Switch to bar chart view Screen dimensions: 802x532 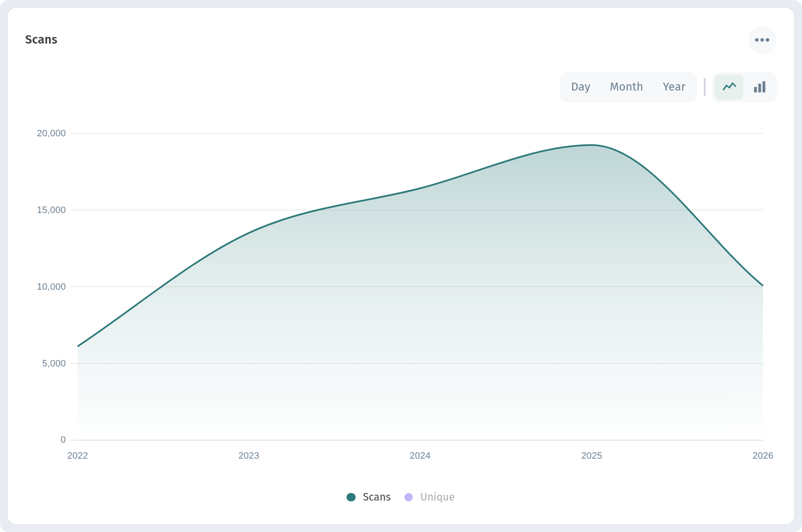coord(760,87)
